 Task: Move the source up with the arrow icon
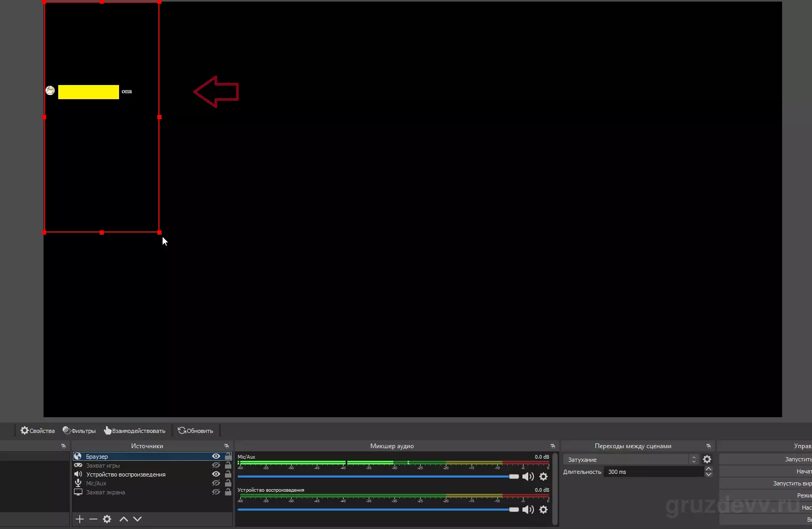[x=124, y=519]
